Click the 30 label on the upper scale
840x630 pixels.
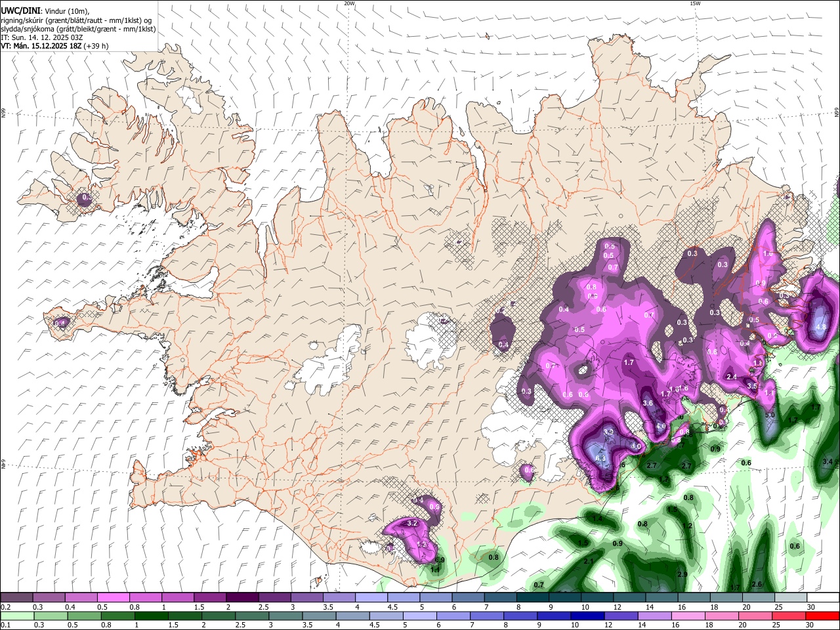click(810, 607)
